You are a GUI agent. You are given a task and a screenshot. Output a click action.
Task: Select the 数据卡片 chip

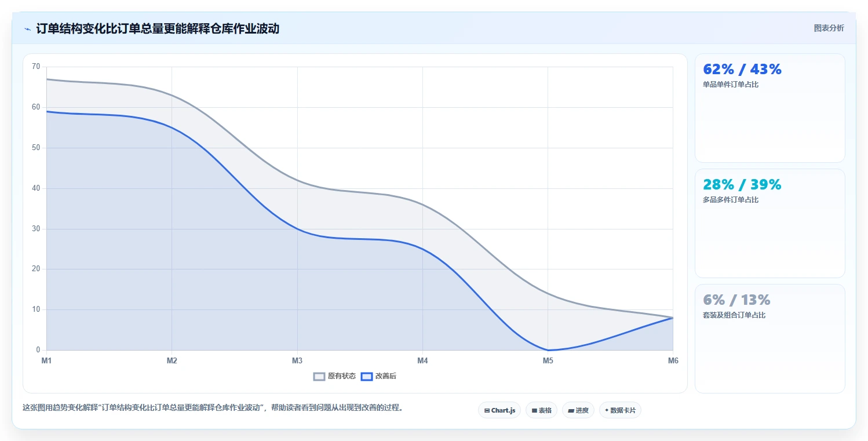tap(620, 410)
